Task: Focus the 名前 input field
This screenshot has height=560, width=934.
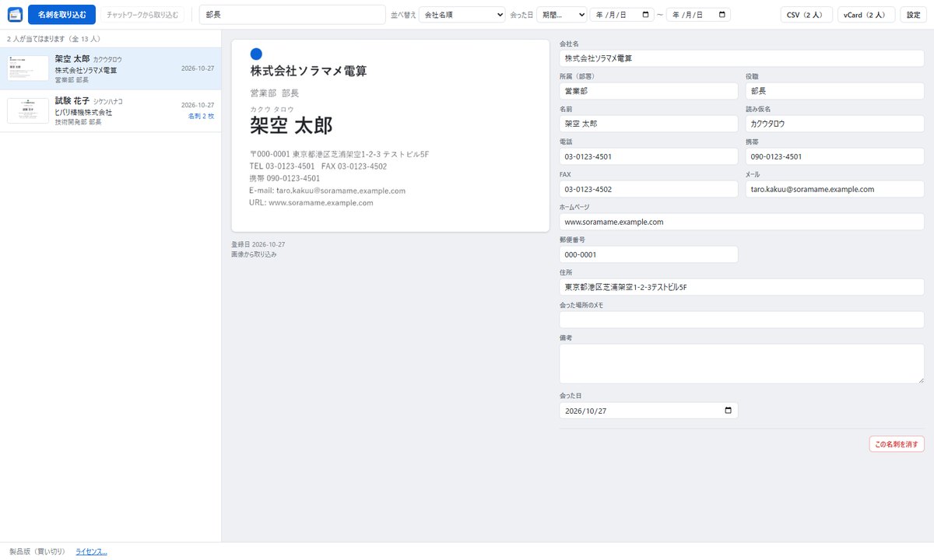Action: tap(648, 124)
